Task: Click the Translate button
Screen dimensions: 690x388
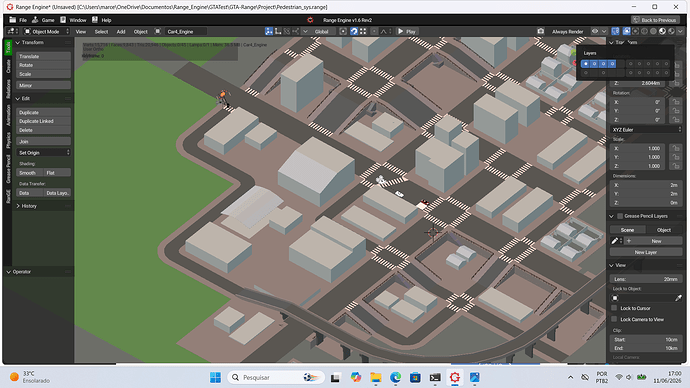Action: [x=44, y=56]
